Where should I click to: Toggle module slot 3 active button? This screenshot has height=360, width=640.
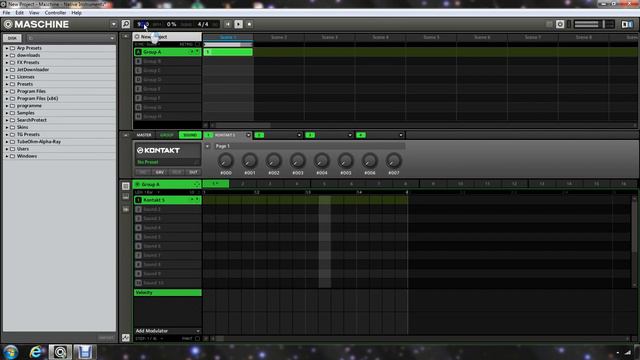click(x=310, y=135)
